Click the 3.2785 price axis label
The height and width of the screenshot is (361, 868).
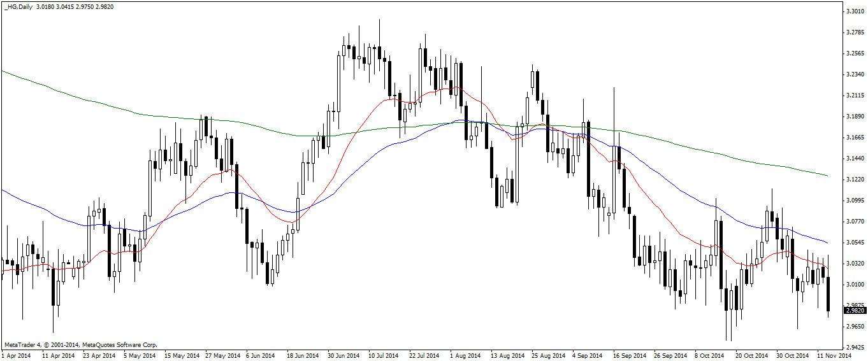click(855, 32)
